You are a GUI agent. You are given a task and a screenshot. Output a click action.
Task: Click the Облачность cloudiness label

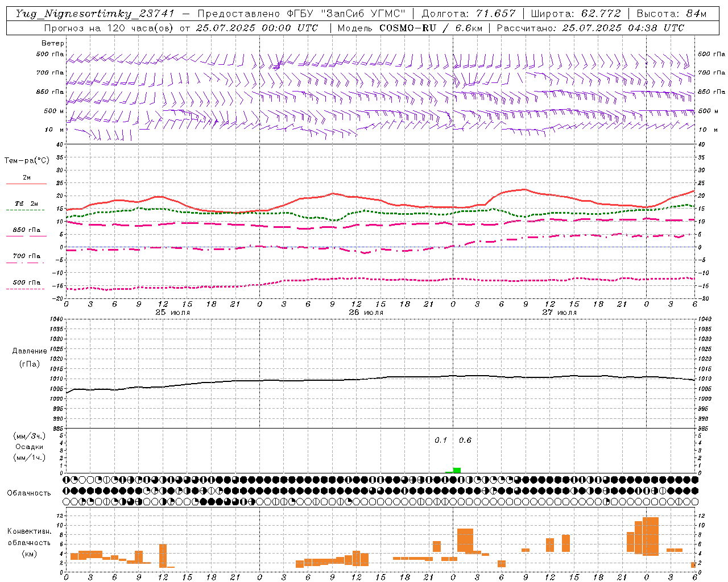click(29, 493)
